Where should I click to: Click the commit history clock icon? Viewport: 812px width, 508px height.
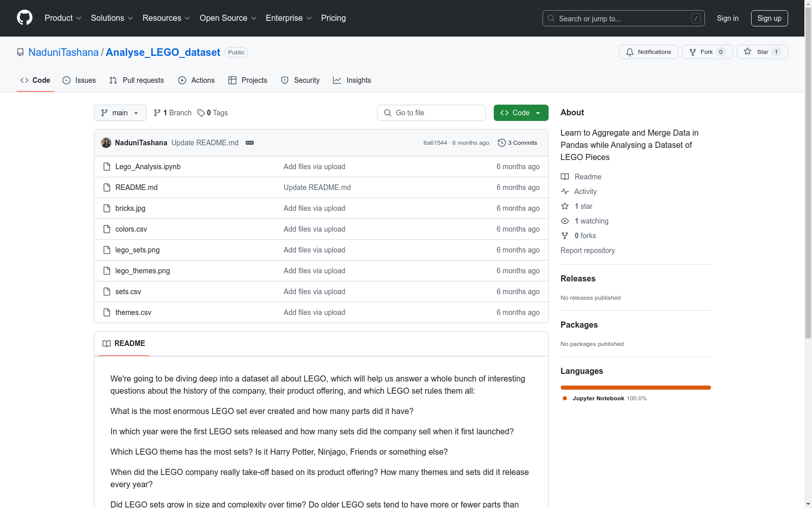pyautogui.click(x=502, y=143)
